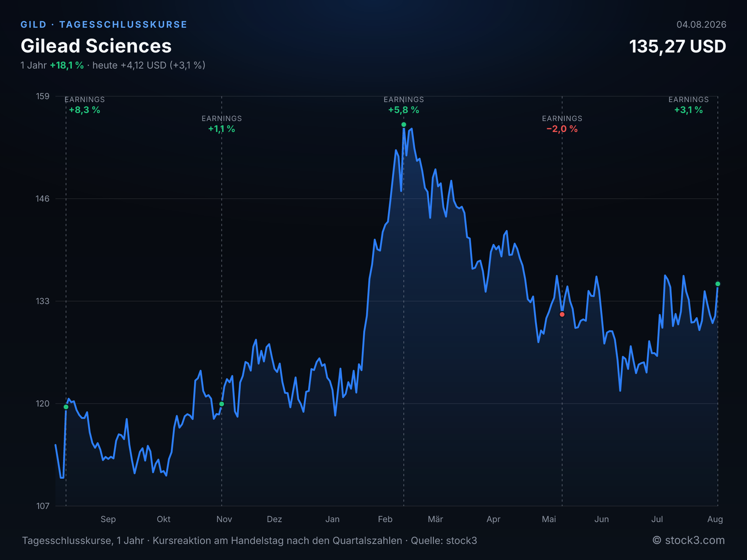This screenshot has height=560, width=747.
Task: Select the −2,0 % earnings reaction label
Action: point(562,129)
